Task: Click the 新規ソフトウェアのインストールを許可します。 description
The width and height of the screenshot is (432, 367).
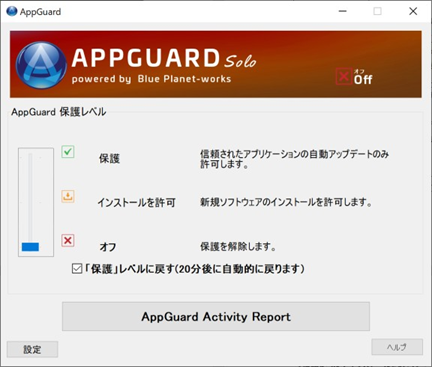Action: [286, 202]
